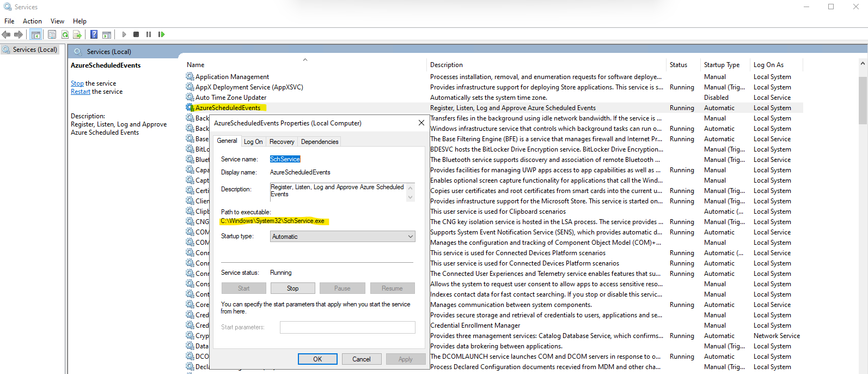Switch to the Log On tab
The image size is (868, 374).
click(x=253, y=142)
